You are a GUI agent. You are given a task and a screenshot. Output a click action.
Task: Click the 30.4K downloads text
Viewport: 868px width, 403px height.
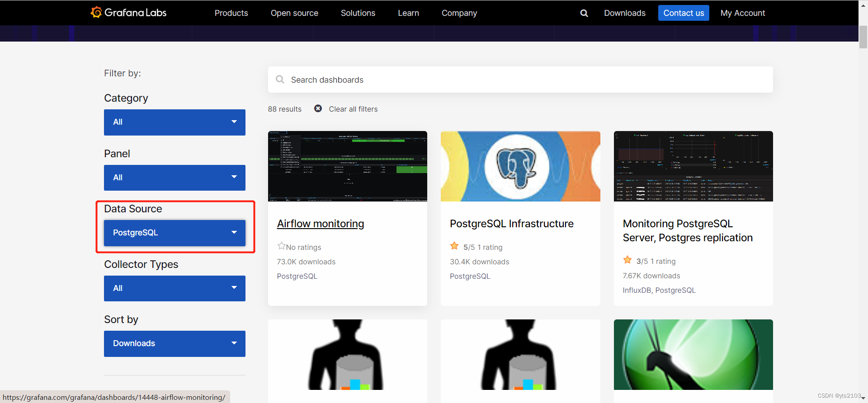coord(479,262)
